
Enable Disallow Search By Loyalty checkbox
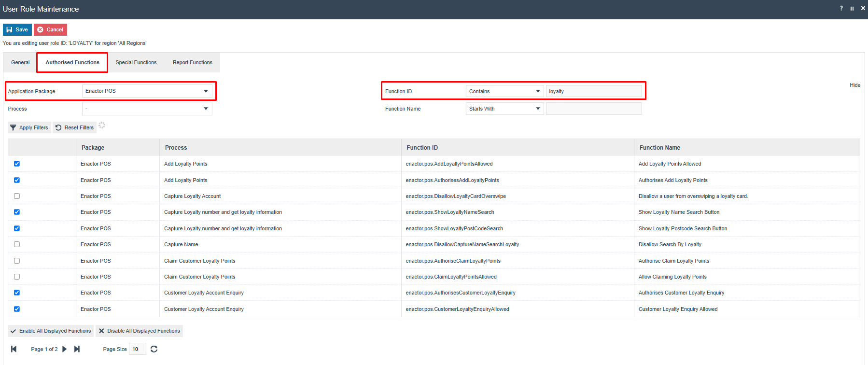pyautogui.click(x=17, y=244)
